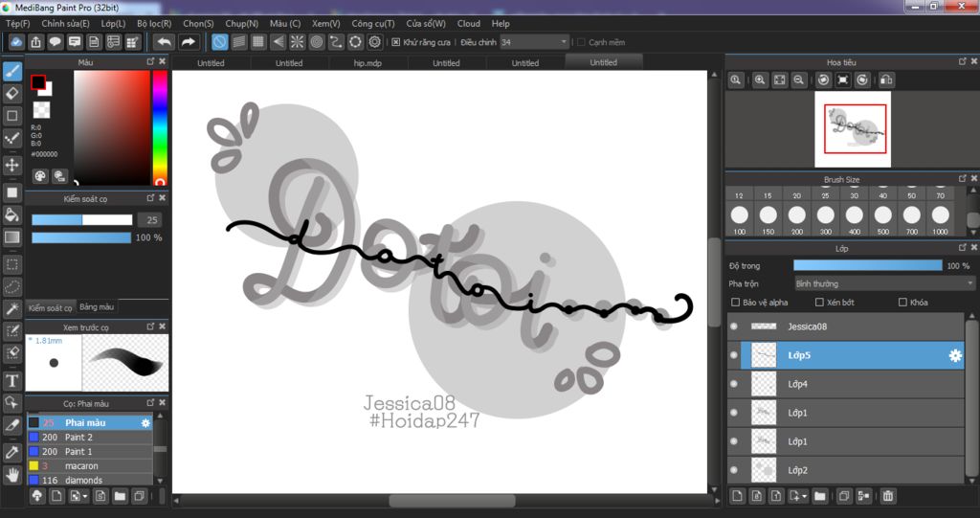Click the Redo arrow in the toolbar
980x518 pixels.
coord(189,42)
